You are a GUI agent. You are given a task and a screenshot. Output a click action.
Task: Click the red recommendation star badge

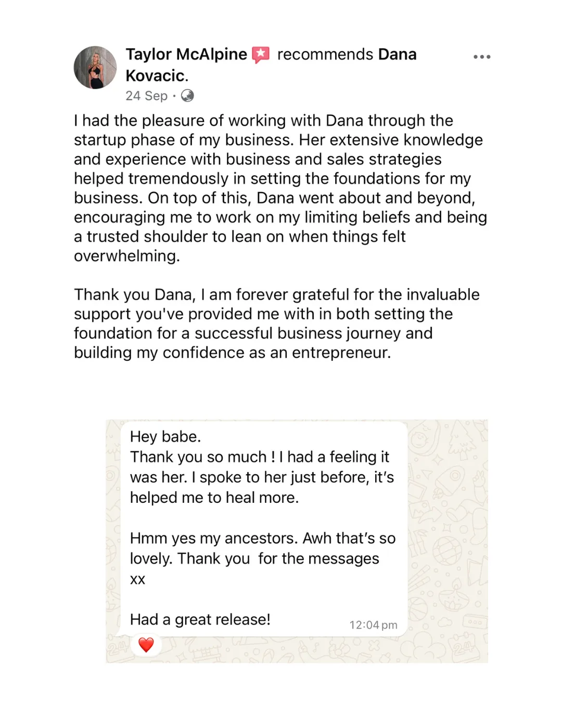click(x=261, y=55)
